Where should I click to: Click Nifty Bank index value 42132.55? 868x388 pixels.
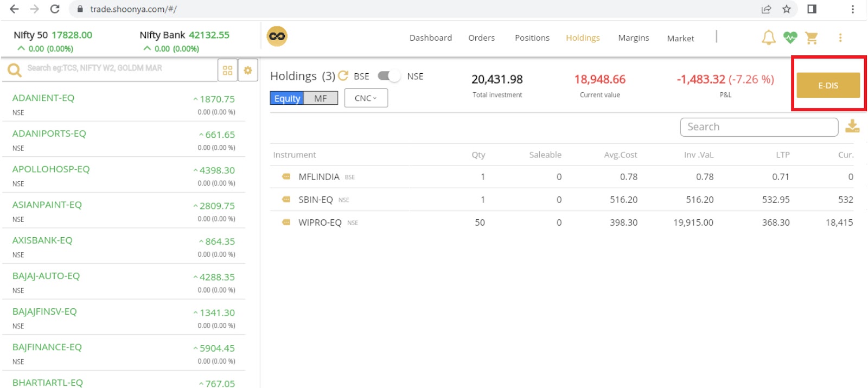(209, 35)
